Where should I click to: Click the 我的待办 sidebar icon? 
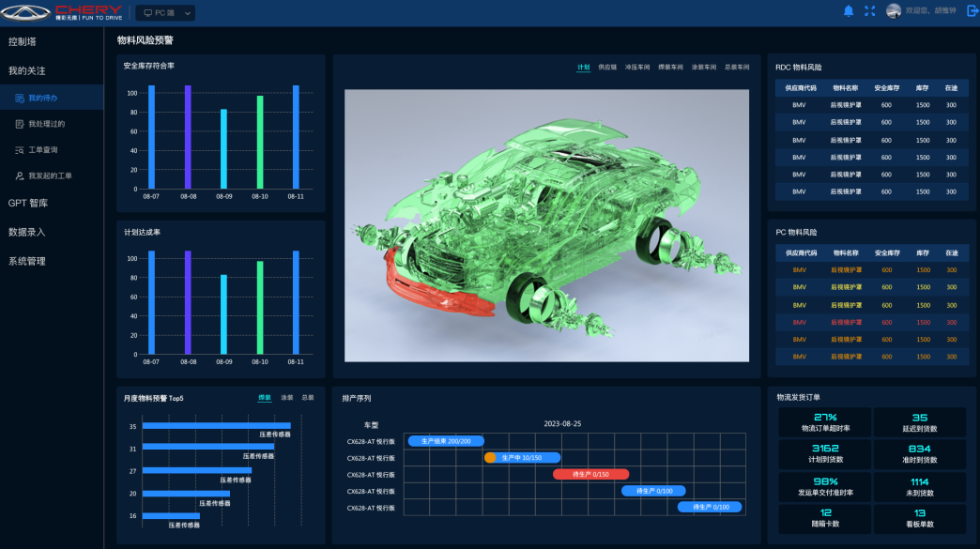click(20, 98)
